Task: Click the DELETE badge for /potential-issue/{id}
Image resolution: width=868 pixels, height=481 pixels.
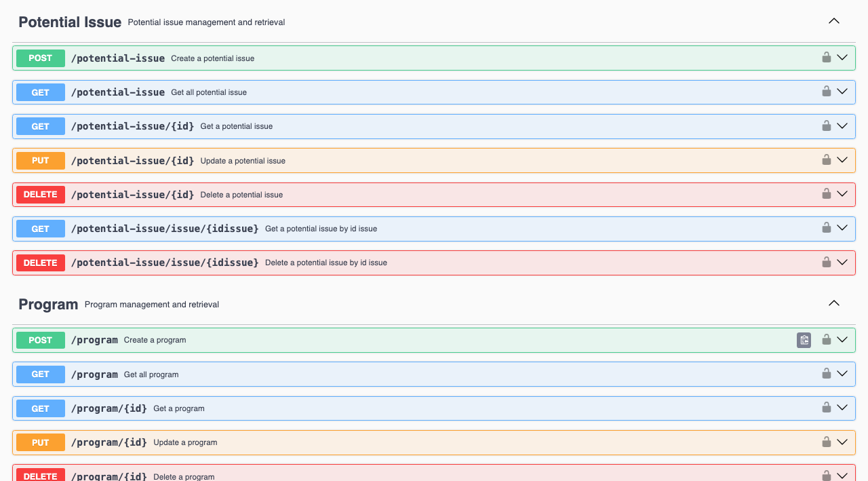Action: point(41,195)
